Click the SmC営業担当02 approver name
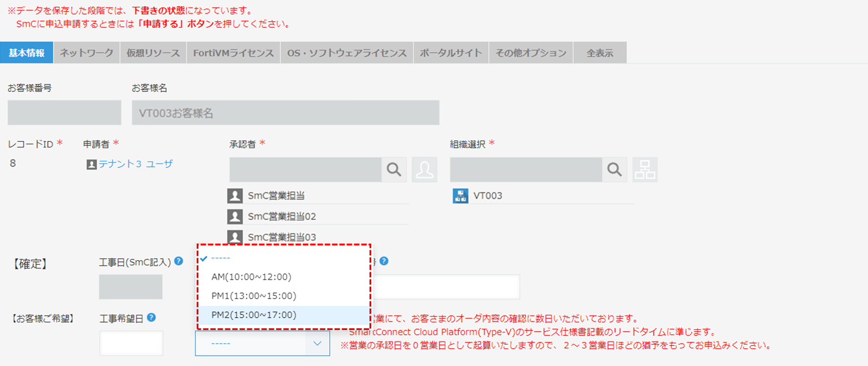Viewport: 868px width, 366px height. [282, 216]
